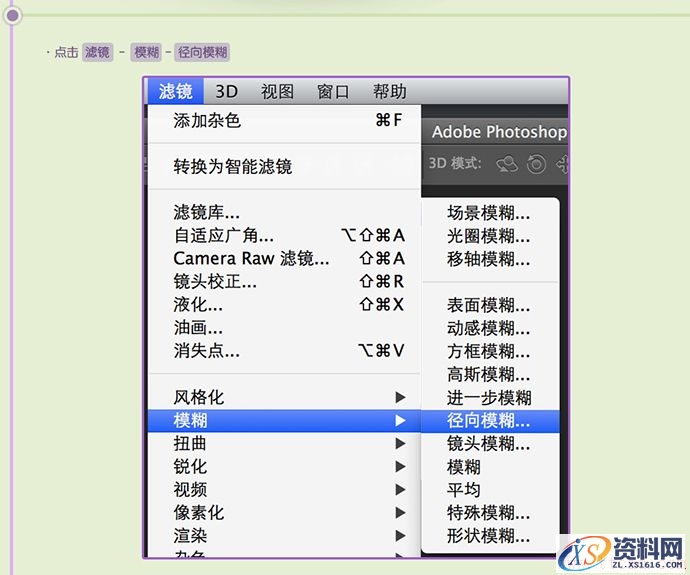This screenshot has height=575, width=690.
Task: Choose 油画... filter
Action: [x=284, y=327]
